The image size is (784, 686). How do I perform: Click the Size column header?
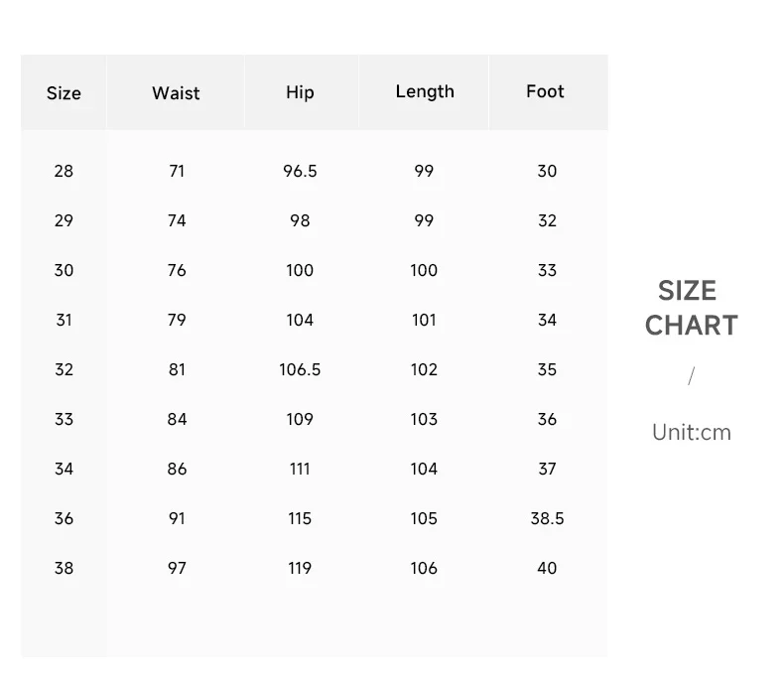(x=64, y=93)
